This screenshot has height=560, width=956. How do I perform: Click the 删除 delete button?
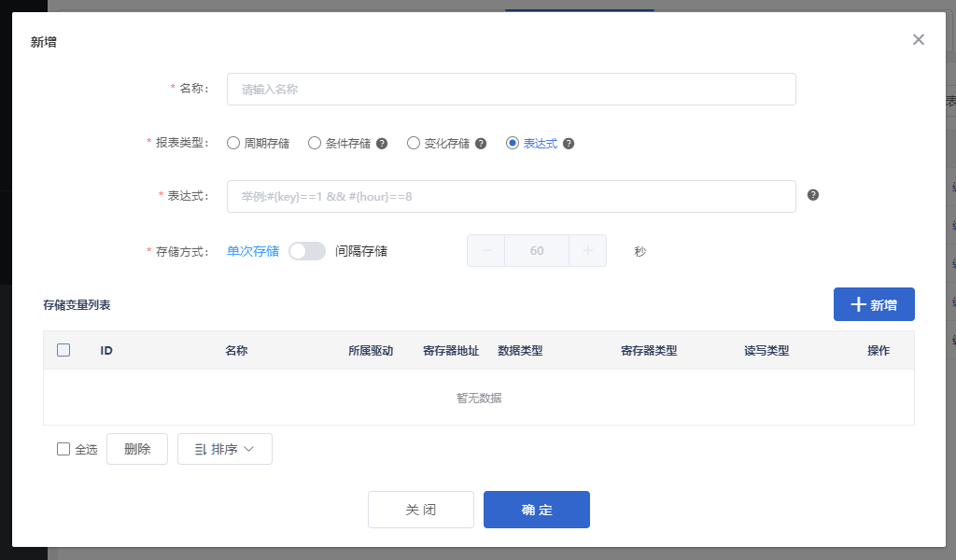136,449
